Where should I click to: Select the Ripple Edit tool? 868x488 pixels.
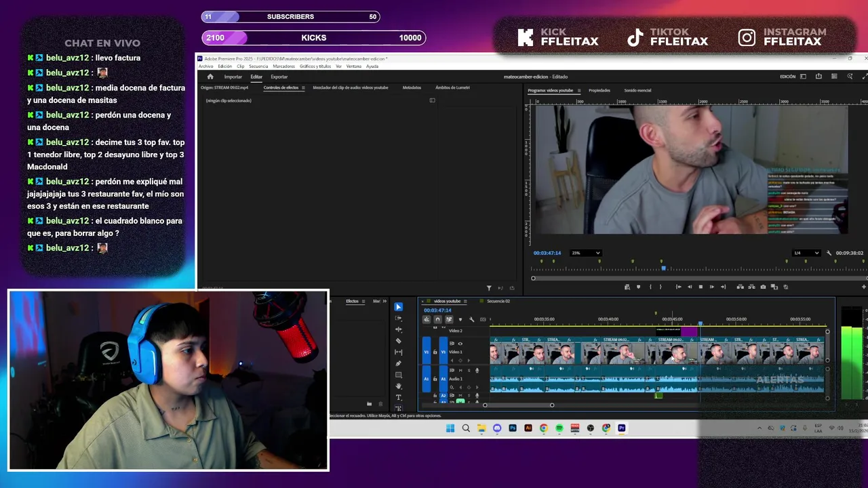[399, 329]
